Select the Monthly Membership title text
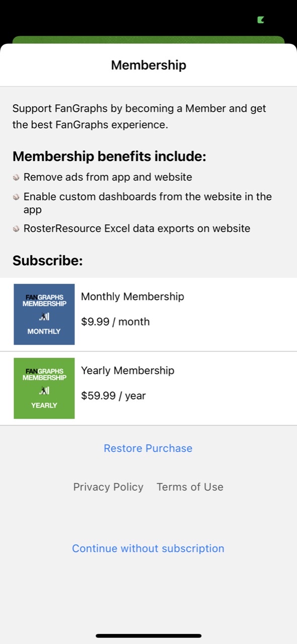This screenshot has width=297, height=644. point(133,296)
